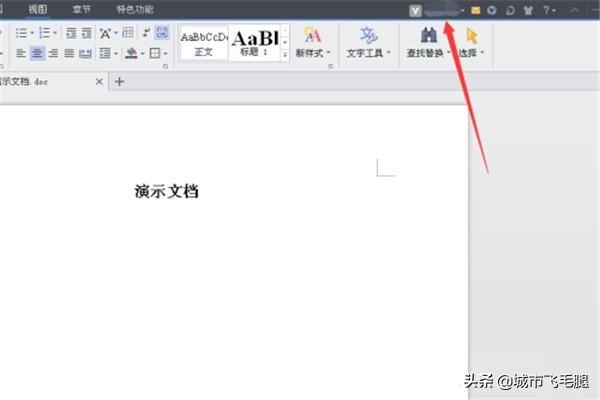Apply numbered list formatting

point(45,33)
